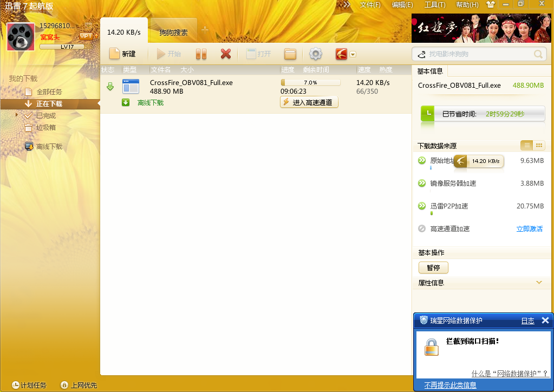The width and height of the screenshot is (554, 392).
Task: Click the Open (打开) file icon
Action: (x=251, y=54)
